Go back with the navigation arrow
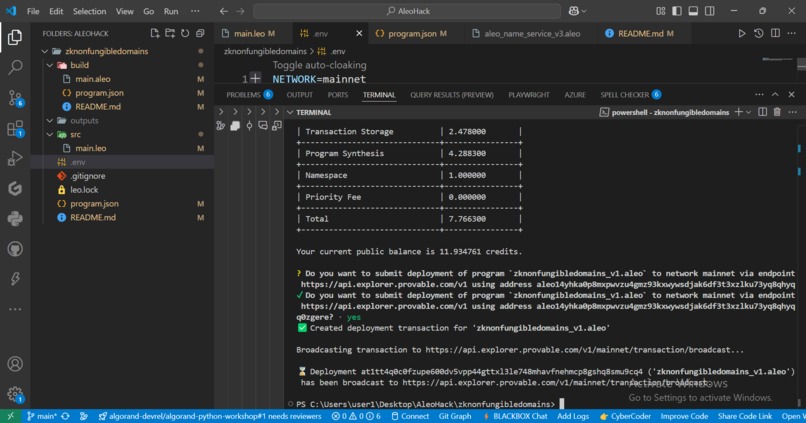This screenshot has height=423, width=806. [224, 11]
